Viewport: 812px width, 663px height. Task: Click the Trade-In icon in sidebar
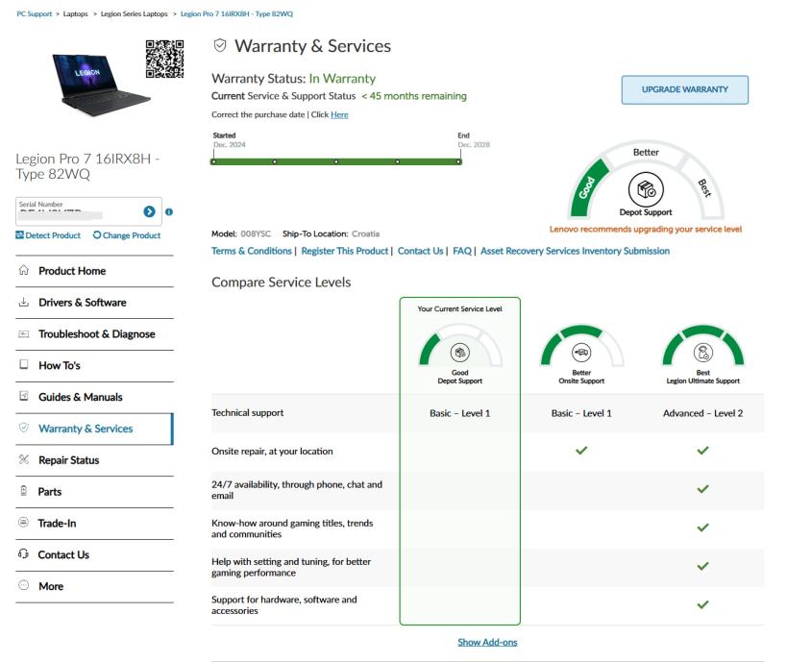pos(24,522)
